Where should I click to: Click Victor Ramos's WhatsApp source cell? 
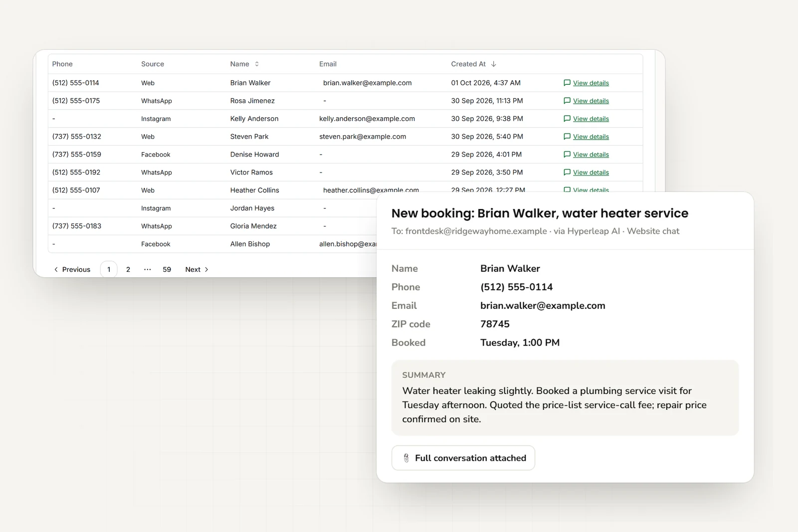click(157, 173)
